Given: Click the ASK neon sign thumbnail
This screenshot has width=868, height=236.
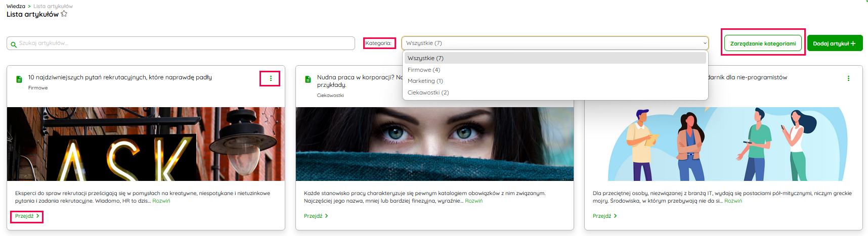Looking at the screenshot, I should [146, 144].
